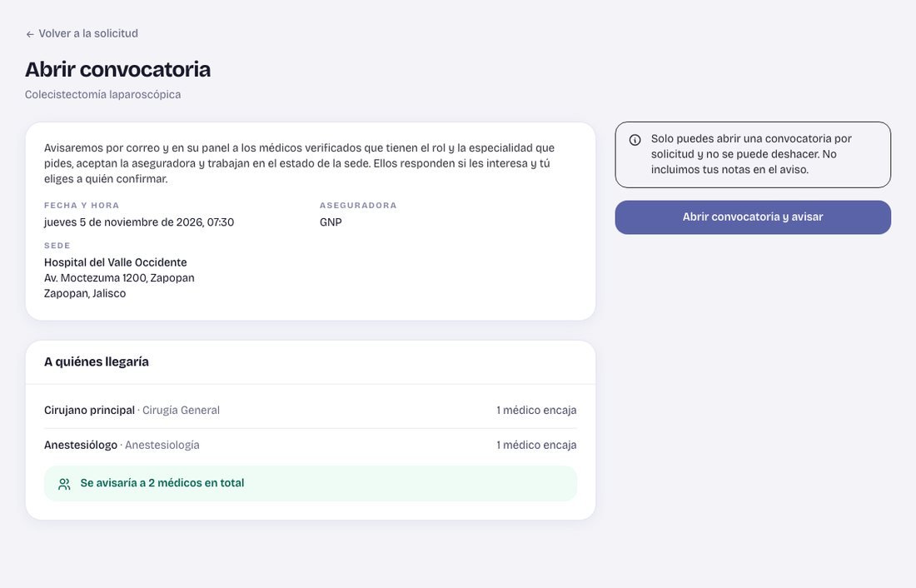
Task: Click 'Colecistectomía laparoscópica' subtitle
Action: [102, 95]
